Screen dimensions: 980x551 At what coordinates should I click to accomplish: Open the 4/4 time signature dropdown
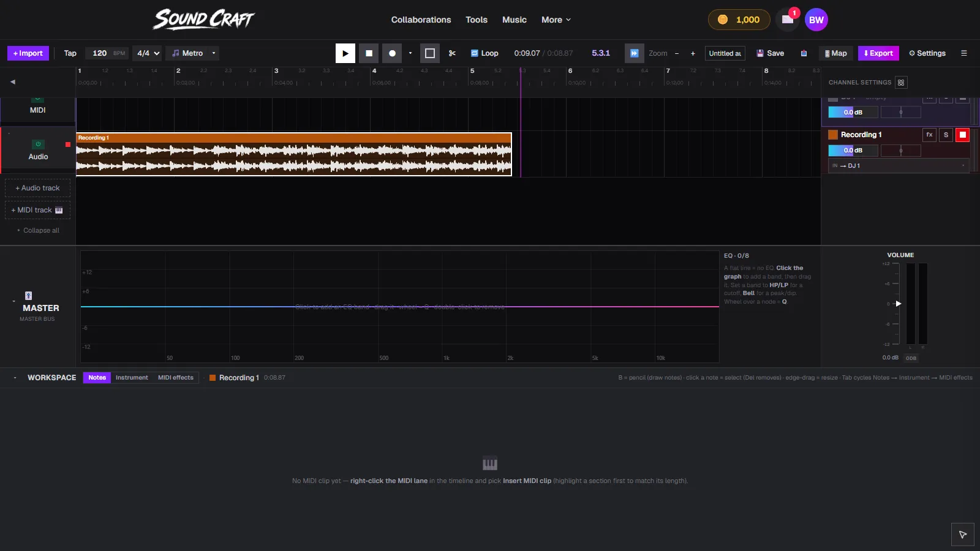tap(148, 53)
